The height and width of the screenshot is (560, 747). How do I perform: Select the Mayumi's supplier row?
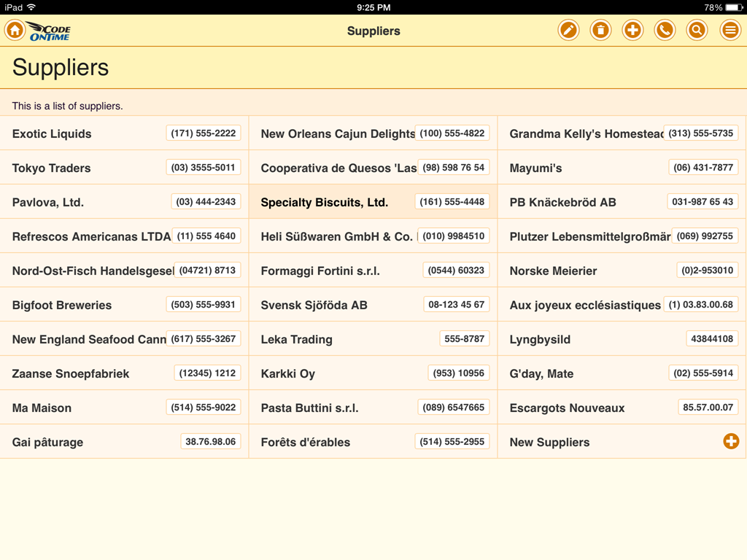pos(535,168)
